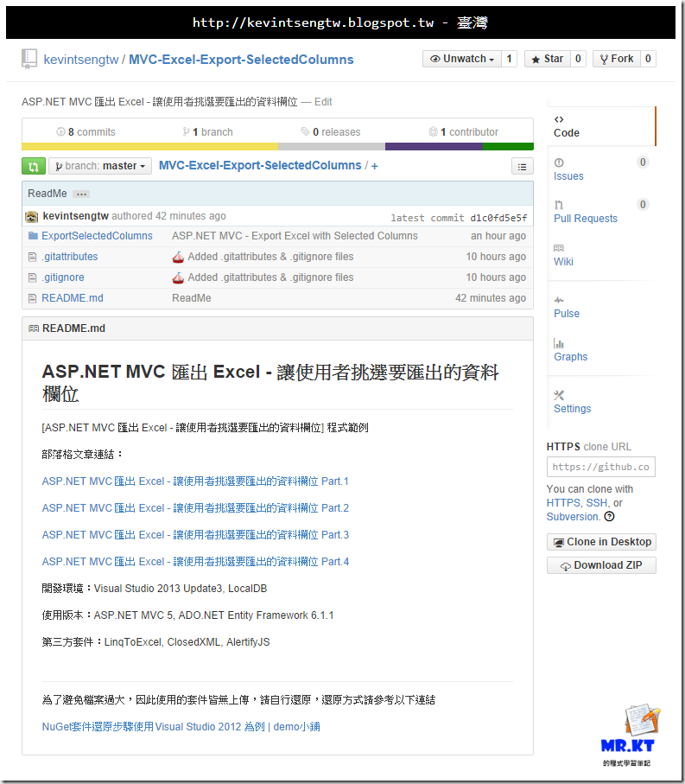Open the branch: master dropdown
The width and height of the screenshot is (685, 784).
click(x=100, y=166)
